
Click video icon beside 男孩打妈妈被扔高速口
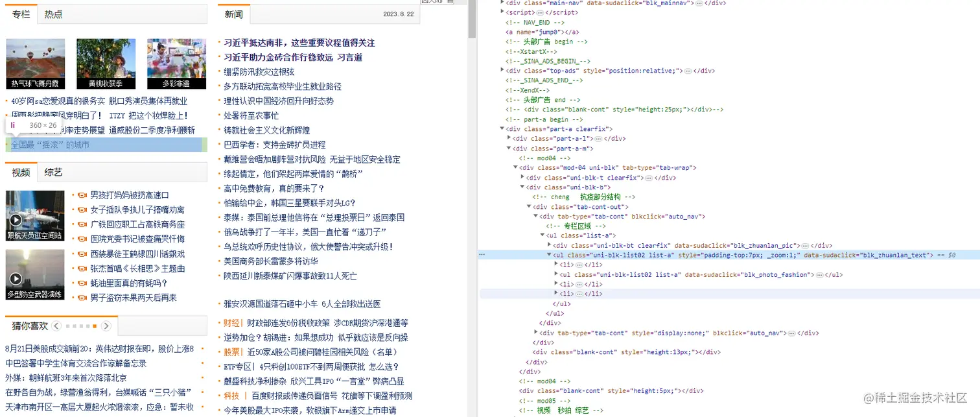tap(82, 195)
